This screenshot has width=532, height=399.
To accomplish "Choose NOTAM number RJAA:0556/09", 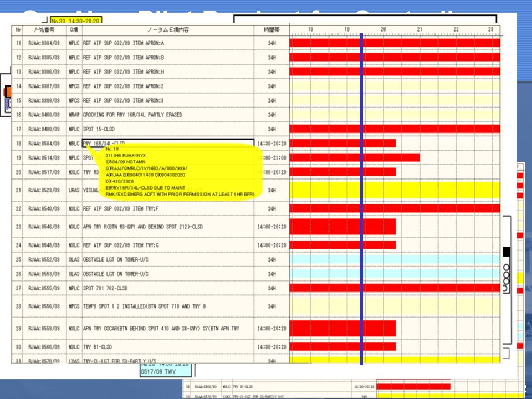I will [x=44, y=306].
